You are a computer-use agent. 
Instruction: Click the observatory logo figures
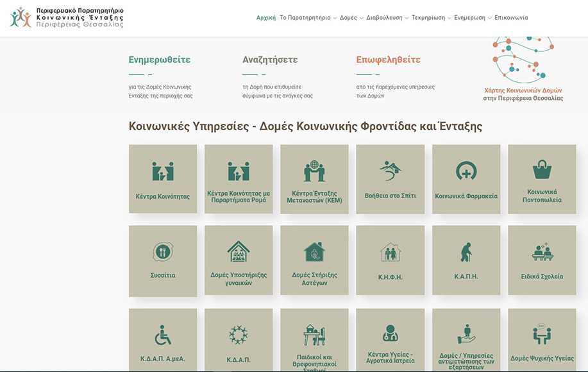click(x=21, y=17)
